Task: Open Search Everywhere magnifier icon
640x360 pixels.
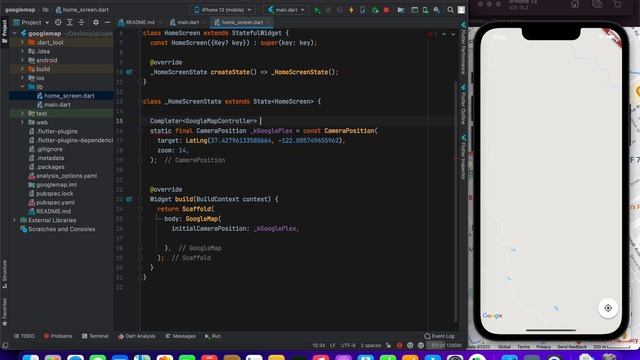Action: pos(450,10)
